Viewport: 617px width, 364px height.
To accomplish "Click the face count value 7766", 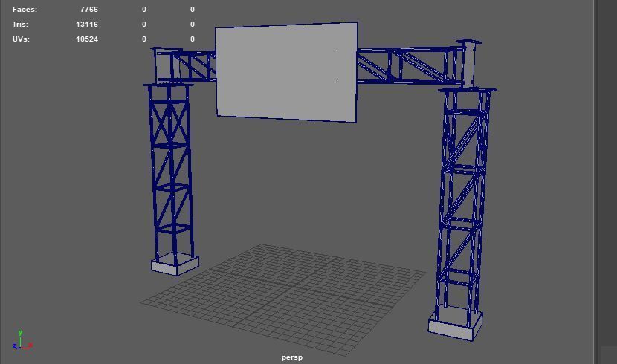I will 89,10.
